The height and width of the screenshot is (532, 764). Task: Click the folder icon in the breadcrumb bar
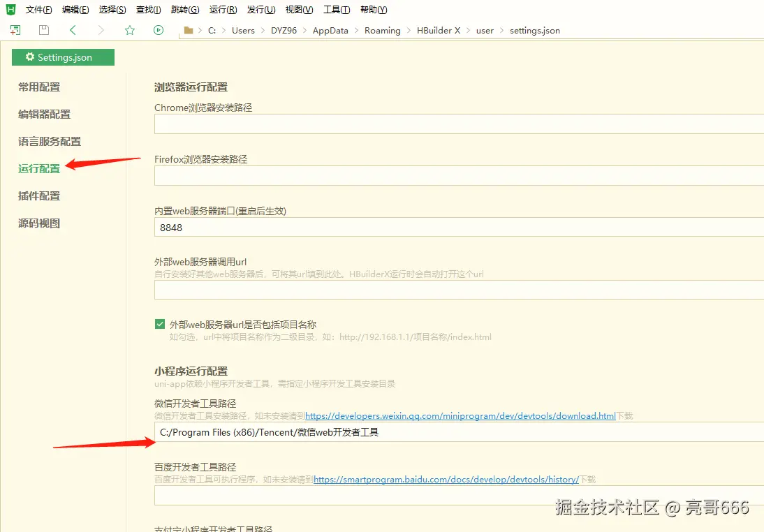point(187,30)
